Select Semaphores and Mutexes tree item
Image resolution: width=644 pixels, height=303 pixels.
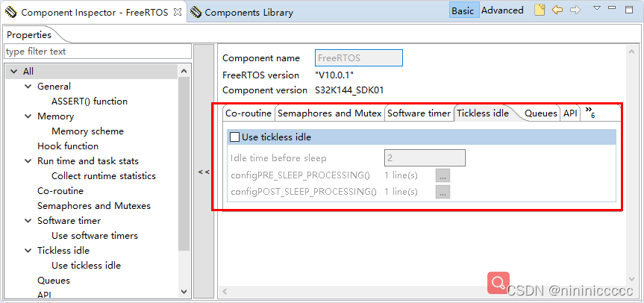tap(94, 206)
